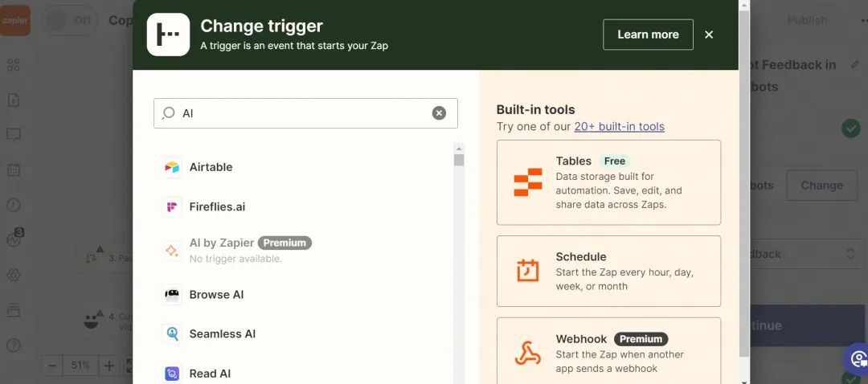868x384 pixels.
Task: Choose the Read AI app icon
Action: (x=172, y=374)
